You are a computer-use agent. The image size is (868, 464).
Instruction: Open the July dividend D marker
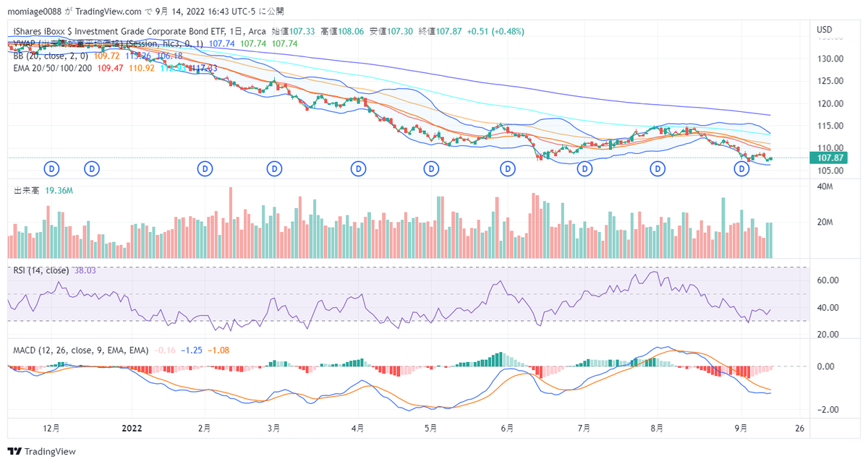584,168
